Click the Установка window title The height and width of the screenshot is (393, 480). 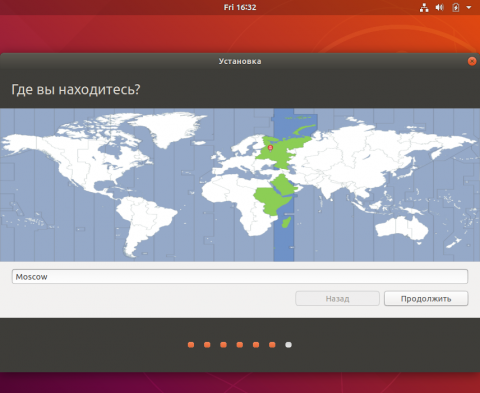240,61
